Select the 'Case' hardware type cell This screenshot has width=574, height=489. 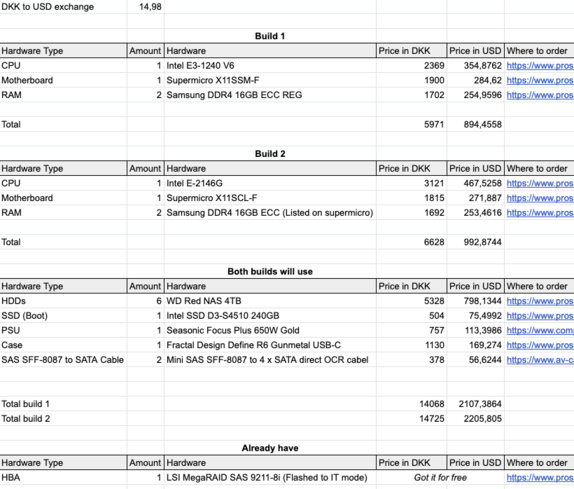(x=63, y=345)
